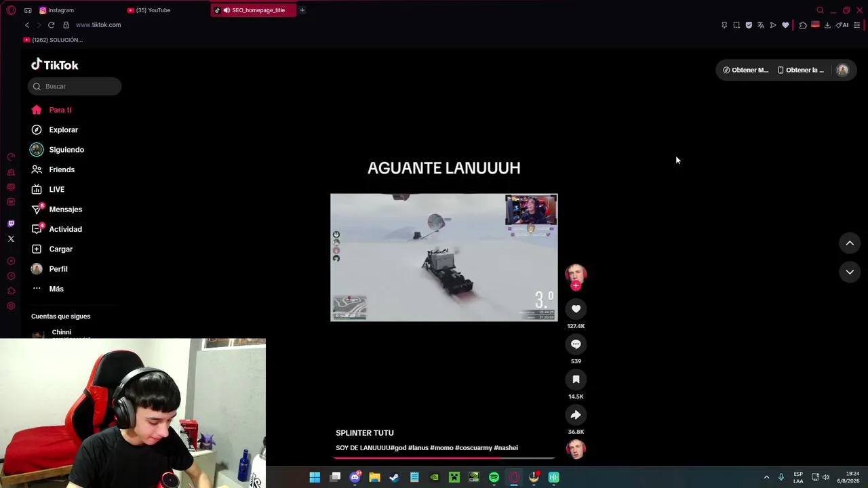This screenshot has height=488, width=868.
Task: Bookmark this page with heart icon
Action: 785,25
